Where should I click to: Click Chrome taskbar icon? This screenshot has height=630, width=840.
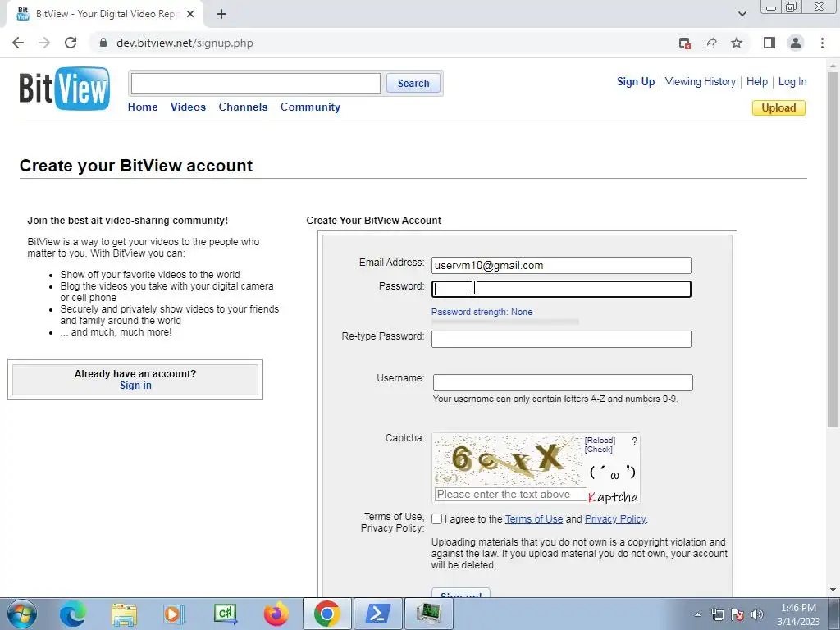pyautogui.click(x=326, y=614)
